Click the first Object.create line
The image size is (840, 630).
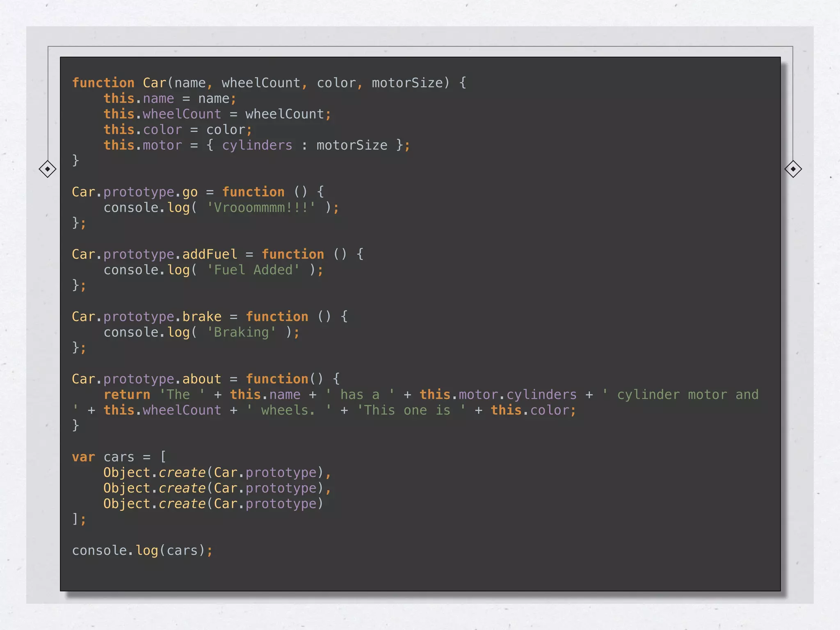tap(217, 472)
